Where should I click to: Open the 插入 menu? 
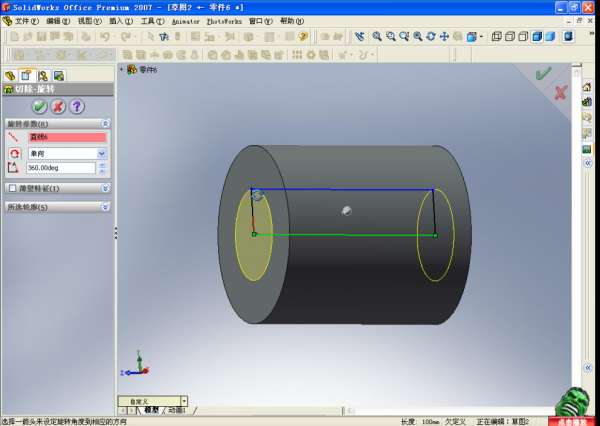(x=118, y=20)
